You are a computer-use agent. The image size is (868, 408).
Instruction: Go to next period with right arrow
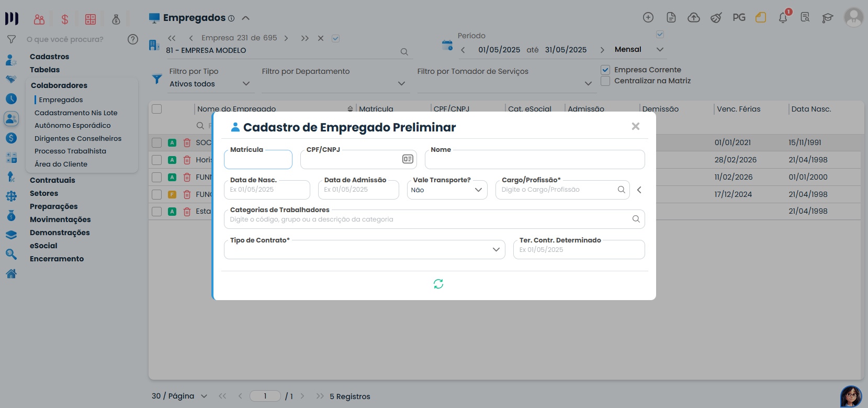(x=602, y=50)
